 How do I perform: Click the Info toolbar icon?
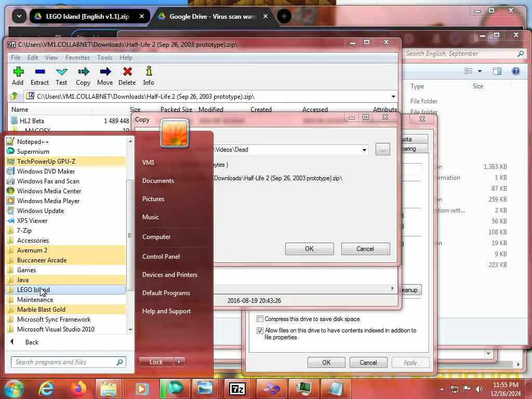[x=149, y=76]
